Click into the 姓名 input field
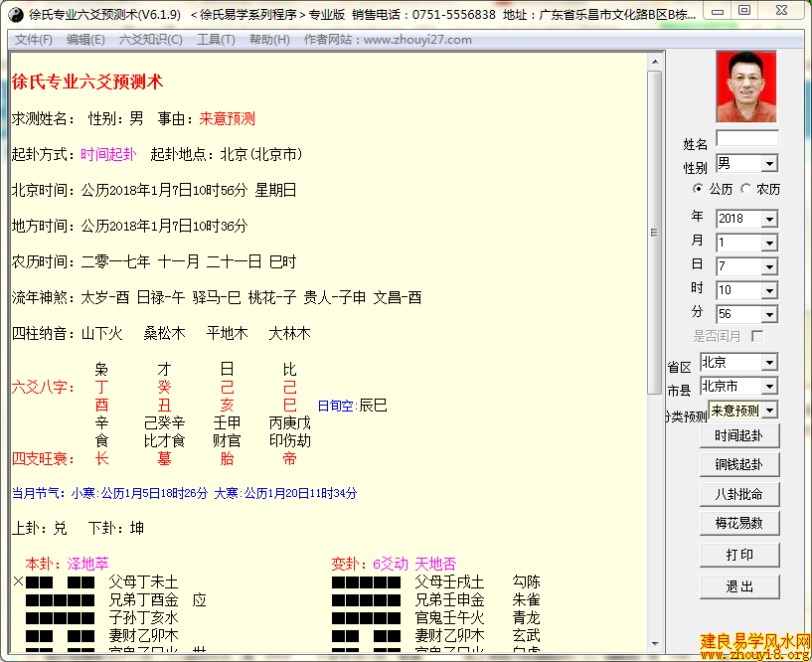The image size is (812, 662). click(746, 138)
